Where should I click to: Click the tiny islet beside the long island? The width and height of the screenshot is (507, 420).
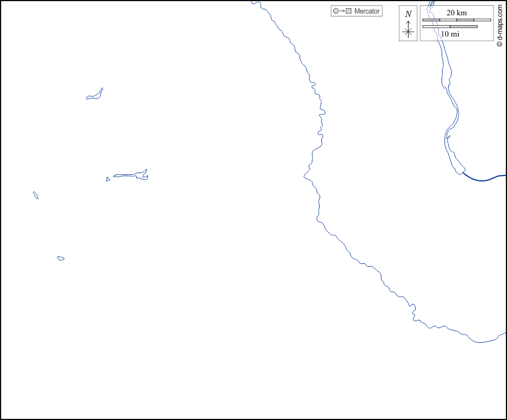tap(108, 179)
